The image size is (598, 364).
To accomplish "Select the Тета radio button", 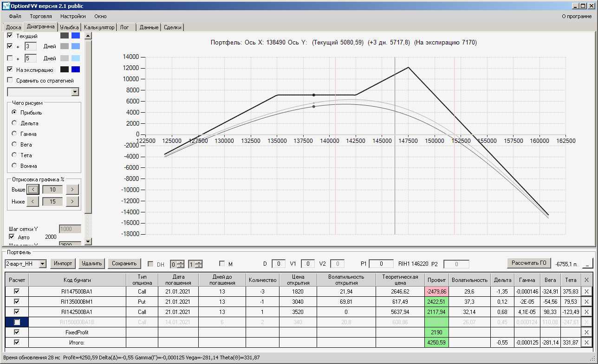I will pyautogui.click(x=14, y=155).
